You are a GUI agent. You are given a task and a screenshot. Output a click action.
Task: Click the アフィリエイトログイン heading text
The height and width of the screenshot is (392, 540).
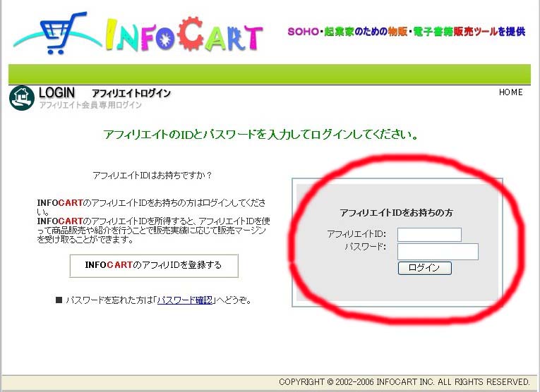coord(131,93)
